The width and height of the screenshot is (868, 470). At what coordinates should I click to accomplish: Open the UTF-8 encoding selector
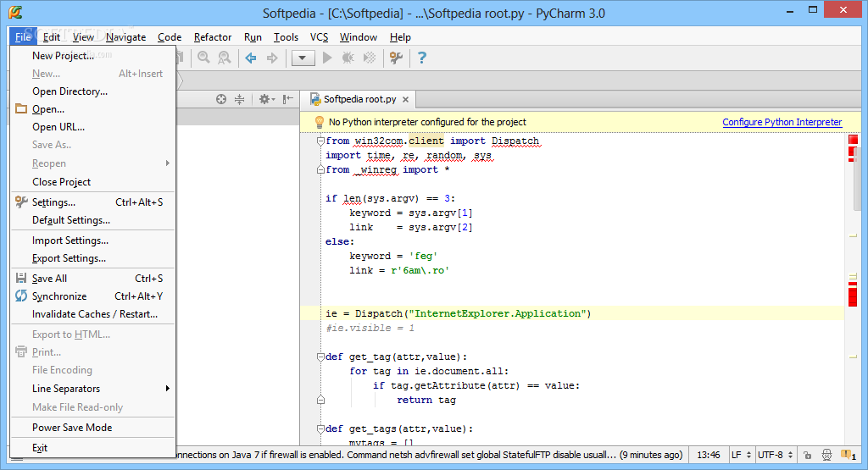775,455
